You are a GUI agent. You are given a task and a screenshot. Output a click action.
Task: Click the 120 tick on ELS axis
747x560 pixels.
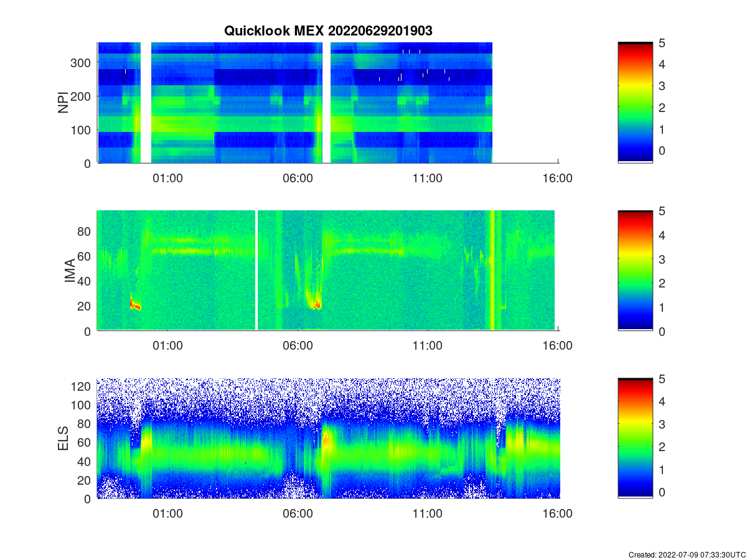[82, 386]
